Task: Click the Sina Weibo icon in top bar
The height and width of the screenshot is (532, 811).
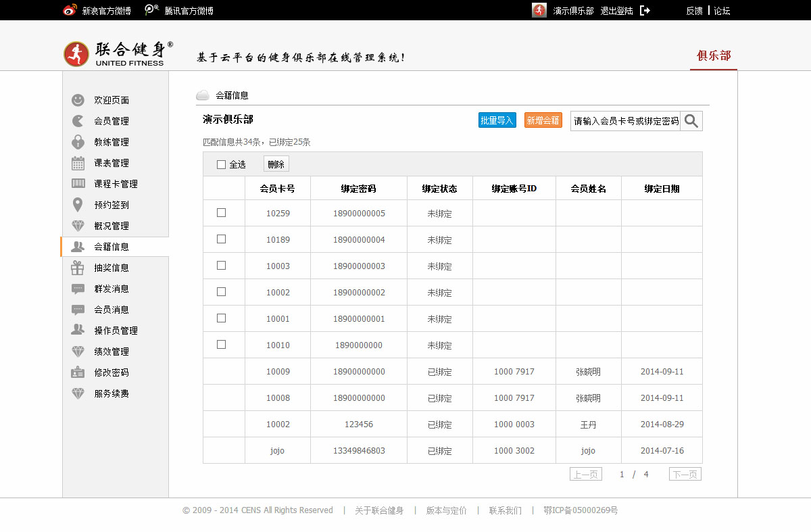Action: (x=70, y=11)
